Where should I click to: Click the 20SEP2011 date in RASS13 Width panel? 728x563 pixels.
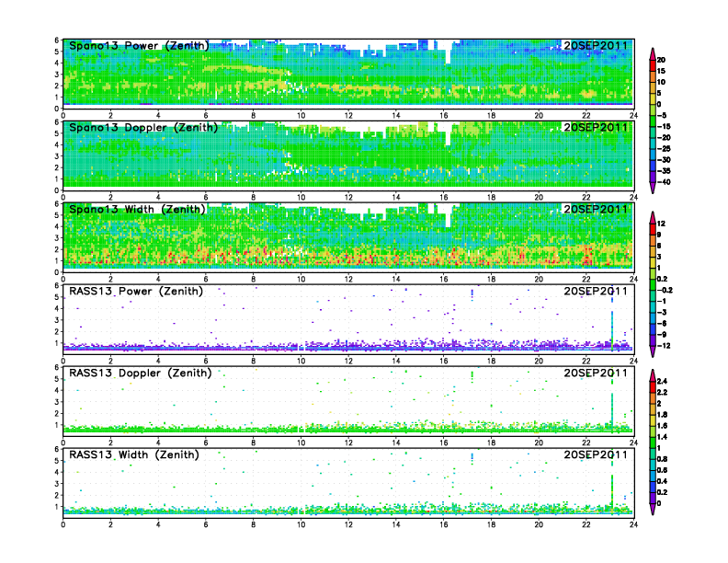[597, 455]
